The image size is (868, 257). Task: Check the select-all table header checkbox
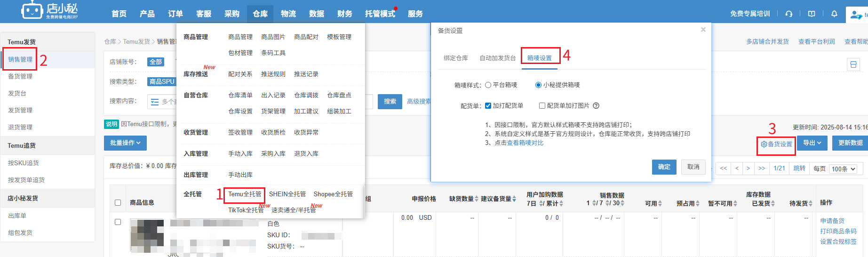[118, 203]
